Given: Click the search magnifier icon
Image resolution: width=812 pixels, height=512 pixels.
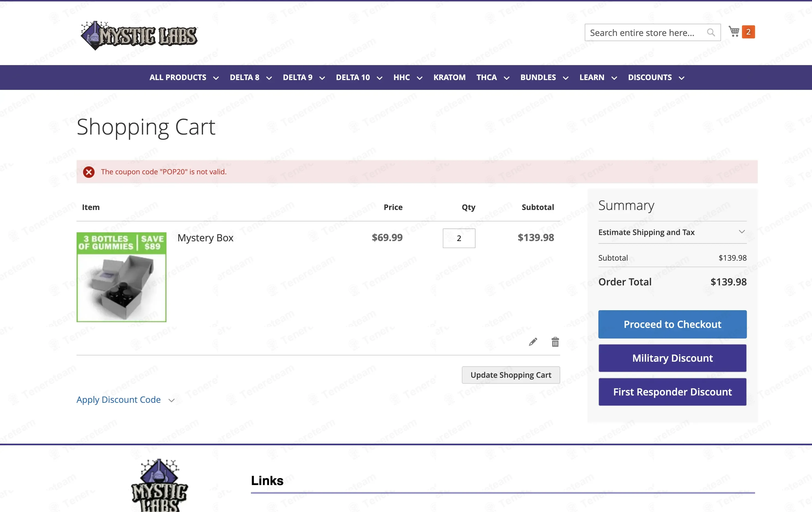Looking at the screenshot, I should pyautogui.click(x=711, y=32).
